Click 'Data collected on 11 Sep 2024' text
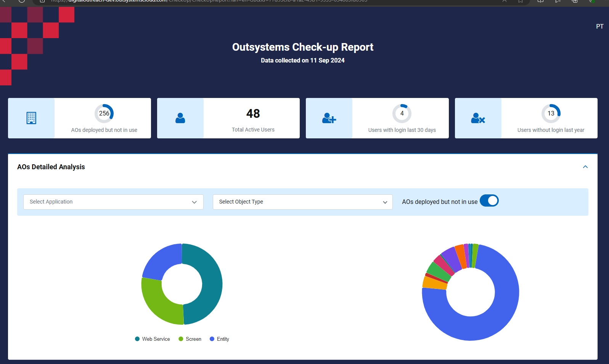The height and width of the screenshot is (364, 609). click(303, 60)
